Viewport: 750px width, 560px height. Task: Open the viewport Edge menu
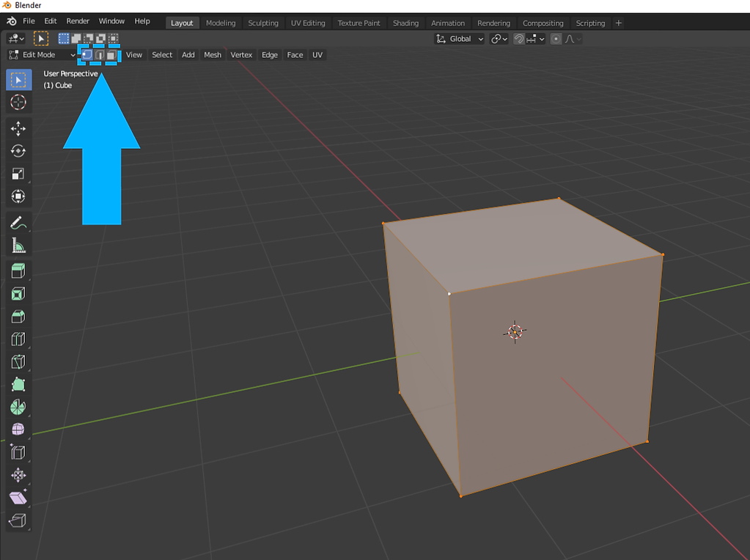click(270, 55)
